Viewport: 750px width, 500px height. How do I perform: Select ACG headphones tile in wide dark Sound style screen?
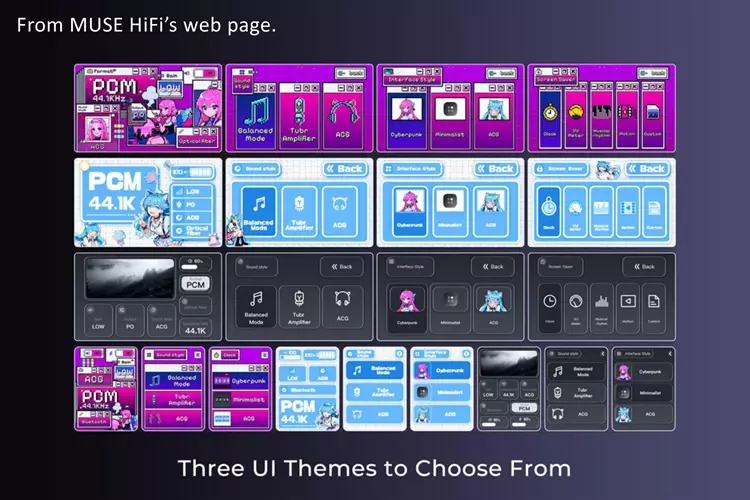pos(342,307)
